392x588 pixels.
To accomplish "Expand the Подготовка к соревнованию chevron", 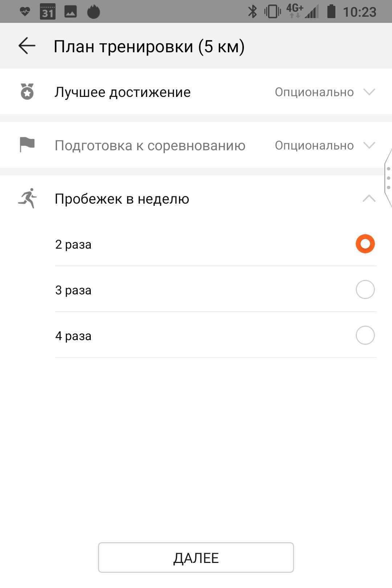I will tap(369, 145).
